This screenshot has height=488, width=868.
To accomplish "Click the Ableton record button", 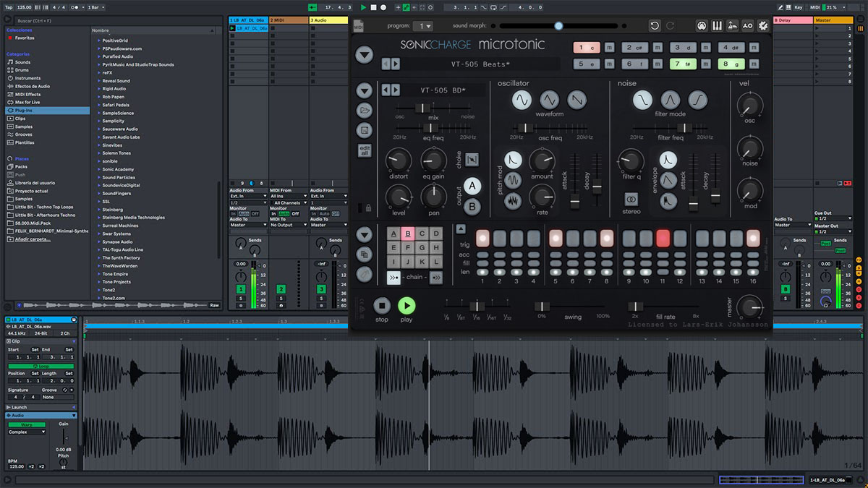I will (x=383, y=7).
